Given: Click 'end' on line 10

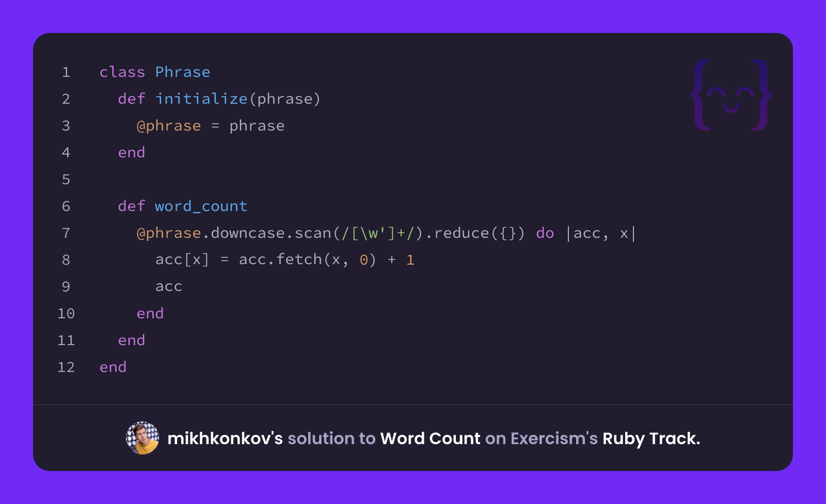Looking at the screenshot, I should [150, 313].
